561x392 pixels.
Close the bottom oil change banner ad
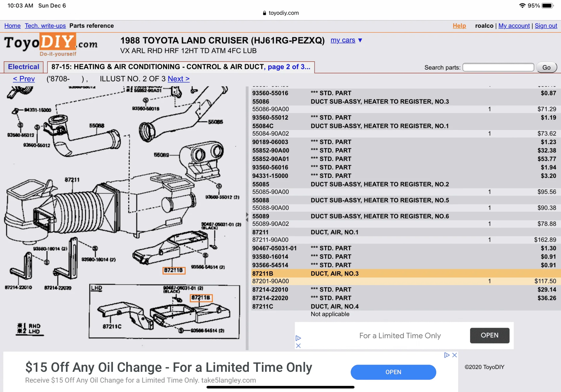click(x=455, y=355)
